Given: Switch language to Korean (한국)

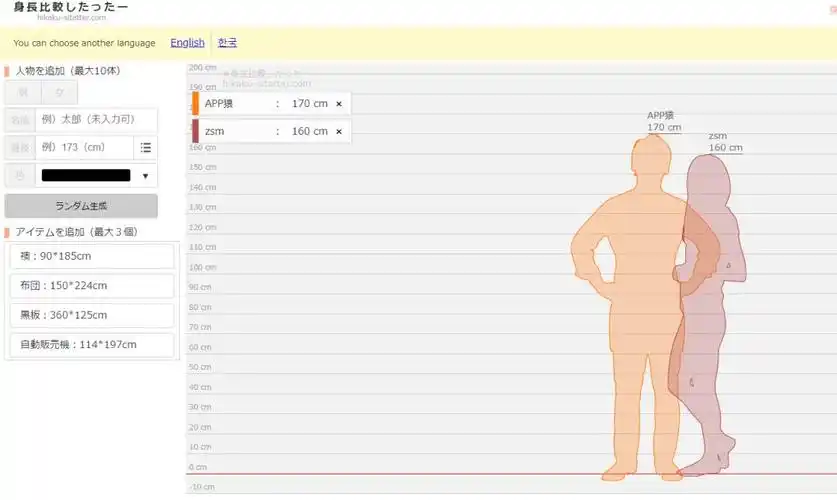Looking at the screenshot, I should tap(228, 43).
